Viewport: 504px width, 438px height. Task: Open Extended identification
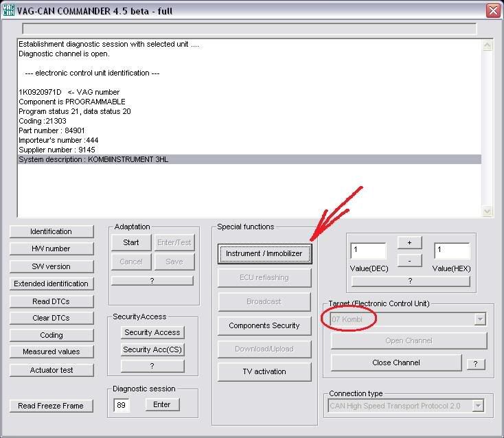click(x=51, y=284)
